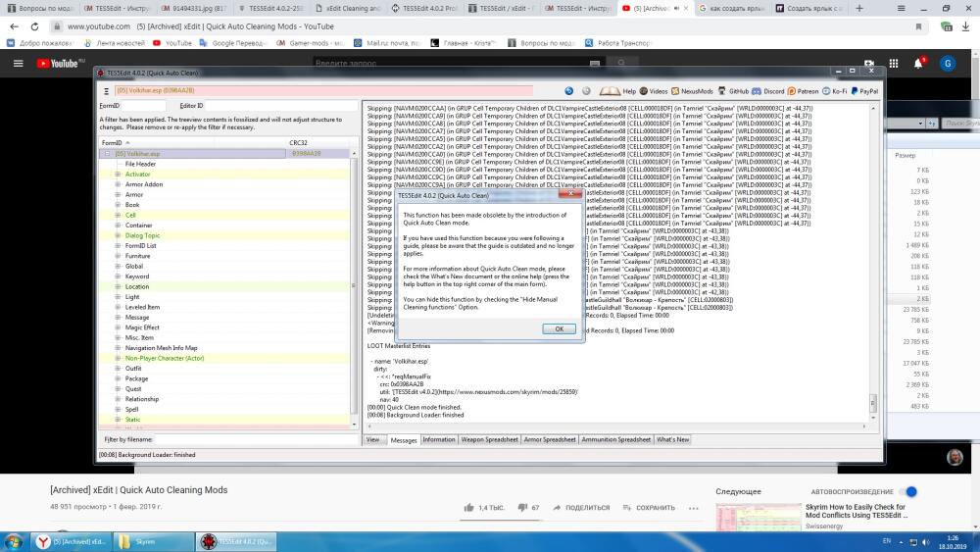The image size is (980, 552).
Task: Expand the Navigation Mesh Info Map node
Action: click(118, 348)
